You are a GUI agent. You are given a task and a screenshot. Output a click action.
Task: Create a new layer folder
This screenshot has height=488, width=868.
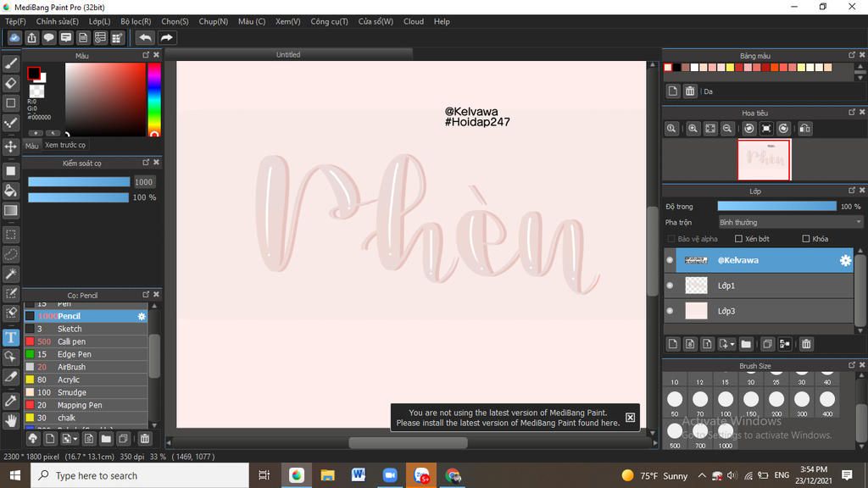[746, 344]
